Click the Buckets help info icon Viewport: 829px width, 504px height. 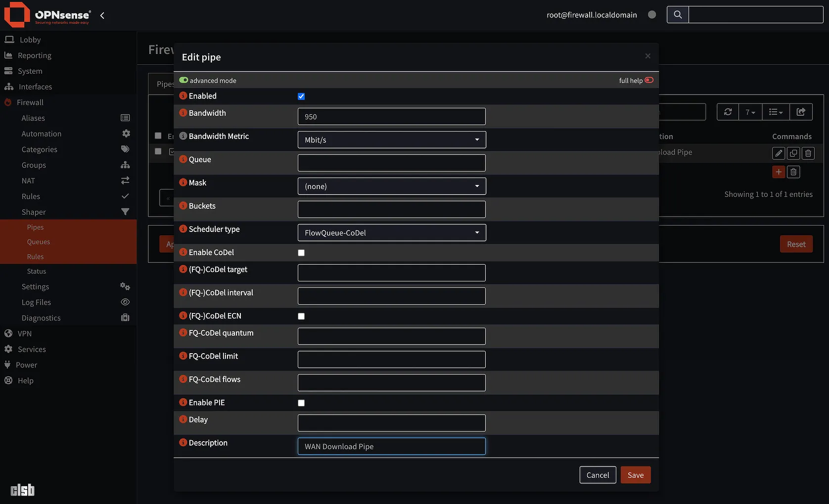click(x=183, y=206)
